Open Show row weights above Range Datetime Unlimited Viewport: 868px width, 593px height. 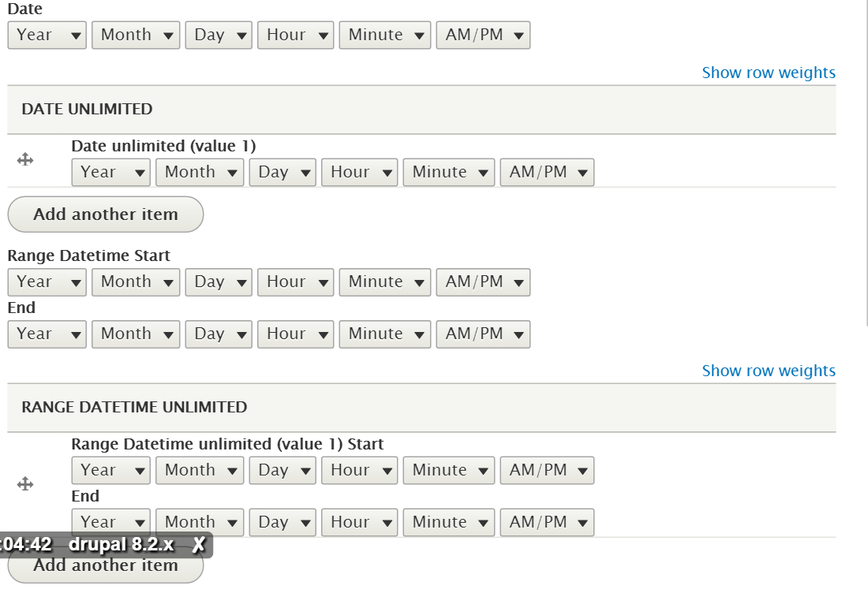768,370
